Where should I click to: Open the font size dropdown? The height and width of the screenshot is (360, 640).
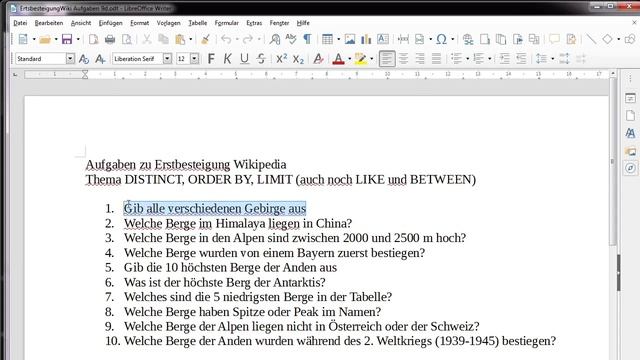[195, 59]
